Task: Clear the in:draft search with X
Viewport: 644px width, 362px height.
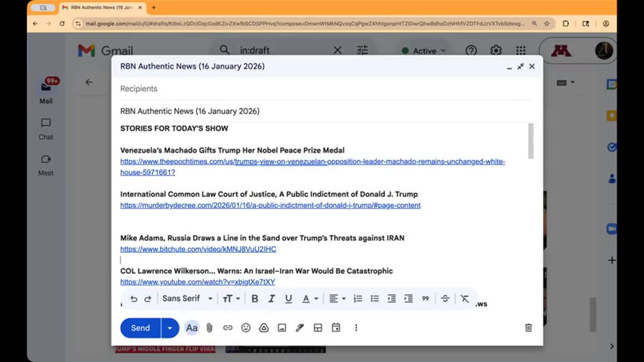Action: [338, 50]
